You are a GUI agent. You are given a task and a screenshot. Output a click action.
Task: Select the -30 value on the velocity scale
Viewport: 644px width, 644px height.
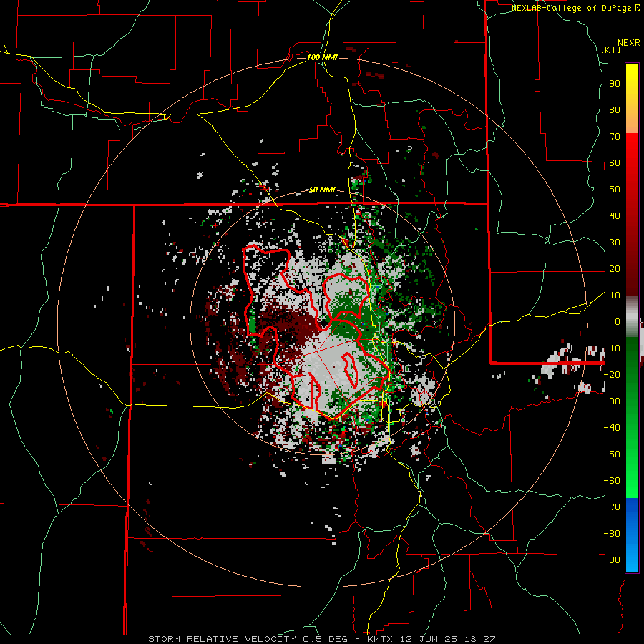pos(612,401)
